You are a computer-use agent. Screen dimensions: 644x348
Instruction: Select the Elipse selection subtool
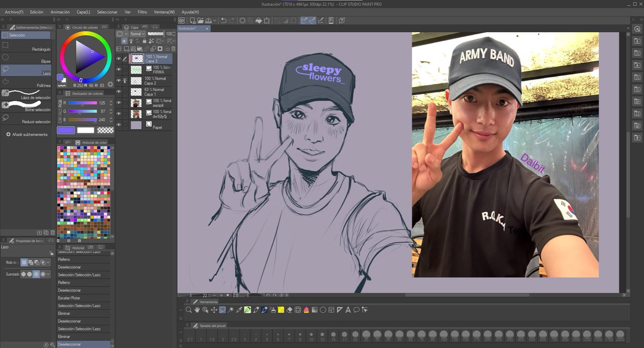coord(26,59)
